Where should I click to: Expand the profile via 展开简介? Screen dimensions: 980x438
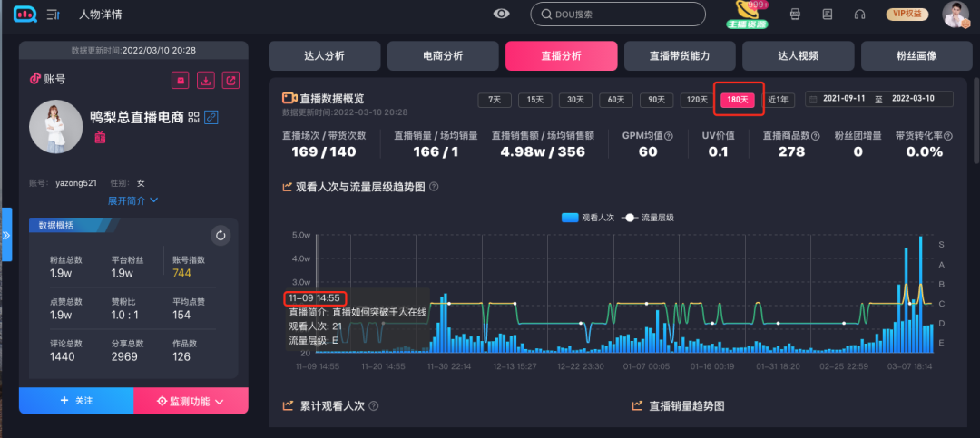tap(133, 200)
